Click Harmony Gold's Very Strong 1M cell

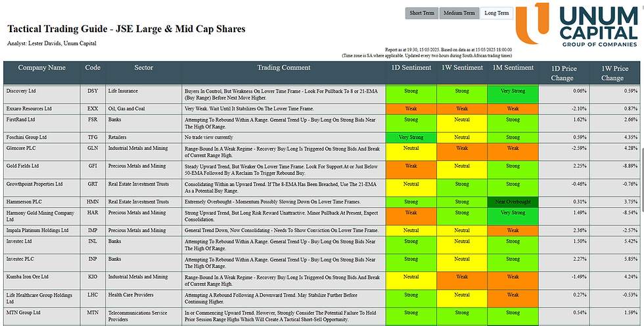click(513, 216)
